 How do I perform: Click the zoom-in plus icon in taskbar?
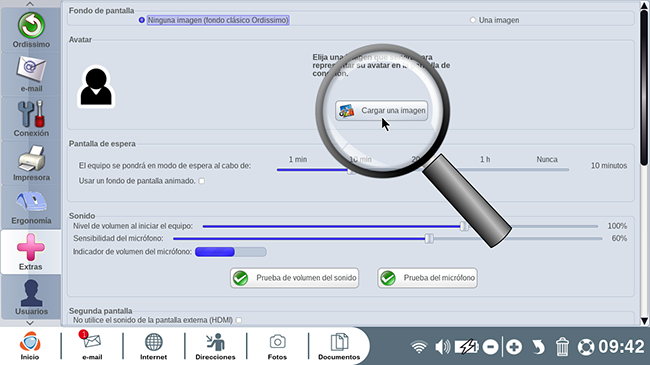(514, 347)
